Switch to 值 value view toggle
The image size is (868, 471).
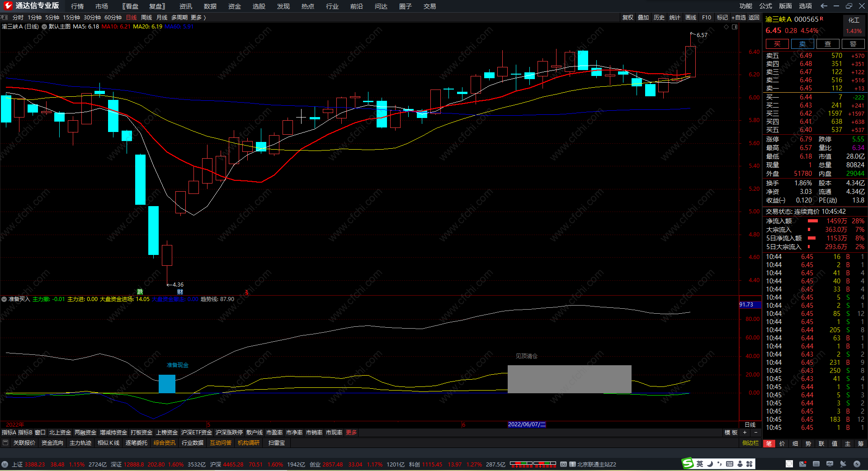pos(835,443)
